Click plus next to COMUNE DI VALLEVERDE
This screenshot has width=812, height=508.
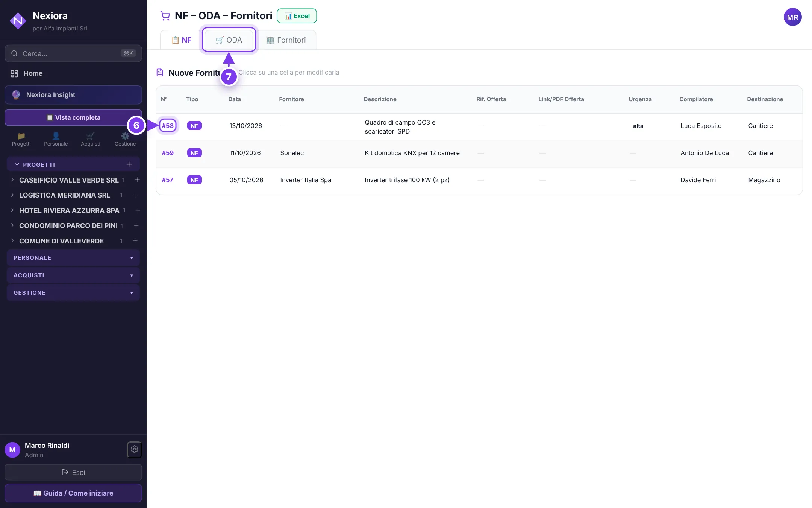135,241
